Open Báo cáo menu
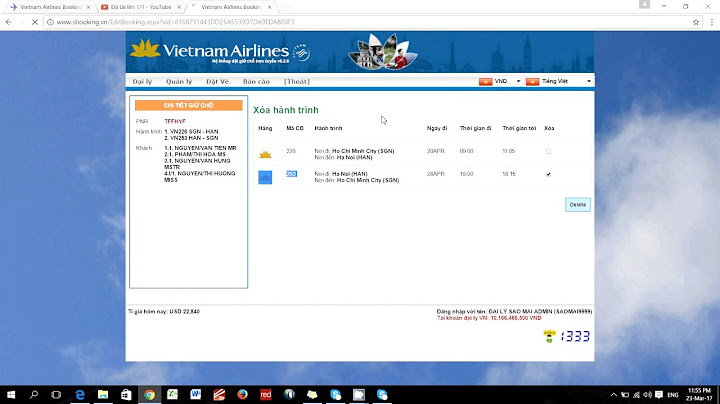720x404 pixels. (256, 81)
